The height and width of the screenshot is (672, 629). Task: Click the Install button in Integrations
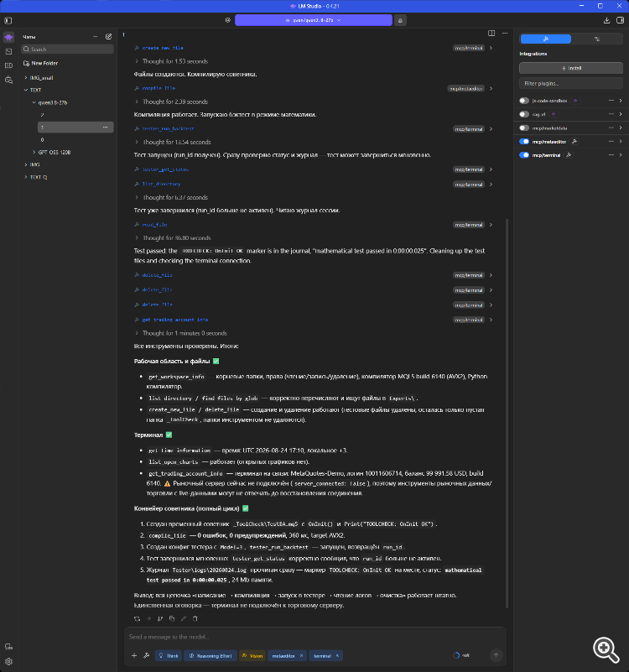click(x=571, y=68)
